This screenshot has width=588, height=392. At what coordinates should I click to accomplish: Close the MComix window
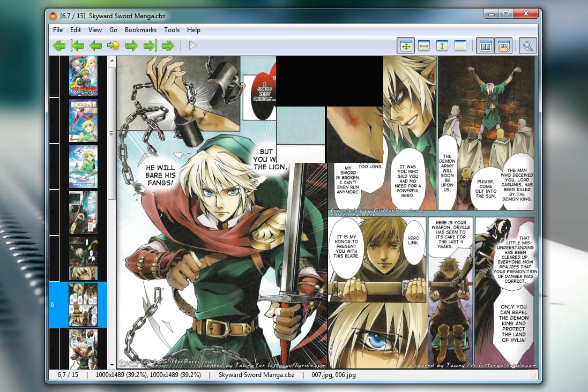pyautogui.click(x=526, y=14)
